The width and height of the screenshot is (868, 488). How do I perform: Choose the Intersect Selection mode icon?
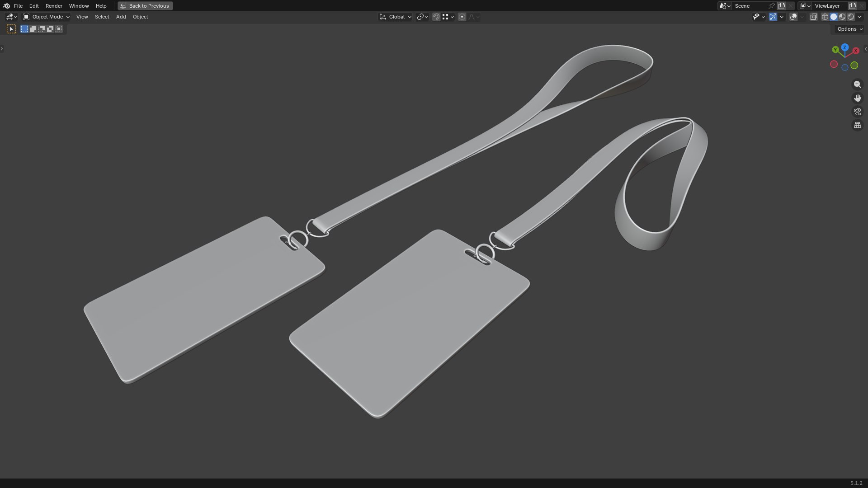click(59, 29)
